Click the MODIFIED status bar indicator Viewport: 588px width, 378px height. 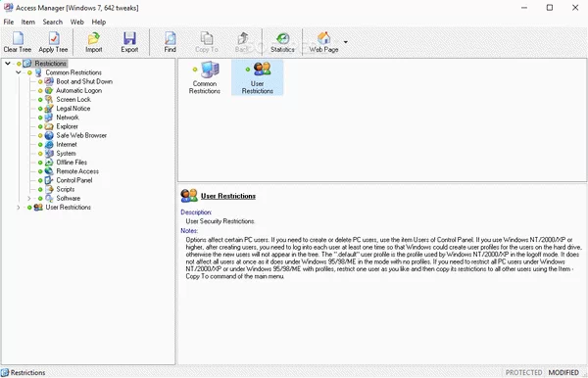pyautogui.click(x=563, y=372)
